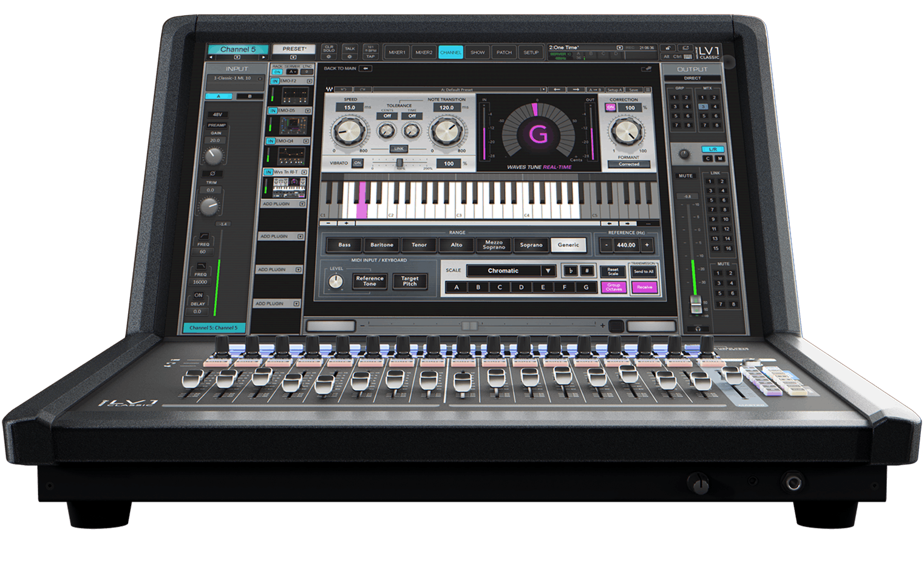The height and width of the screenshot is (563, 924).
Task: Click the Speed knob
Action: (x=349, y=130)
